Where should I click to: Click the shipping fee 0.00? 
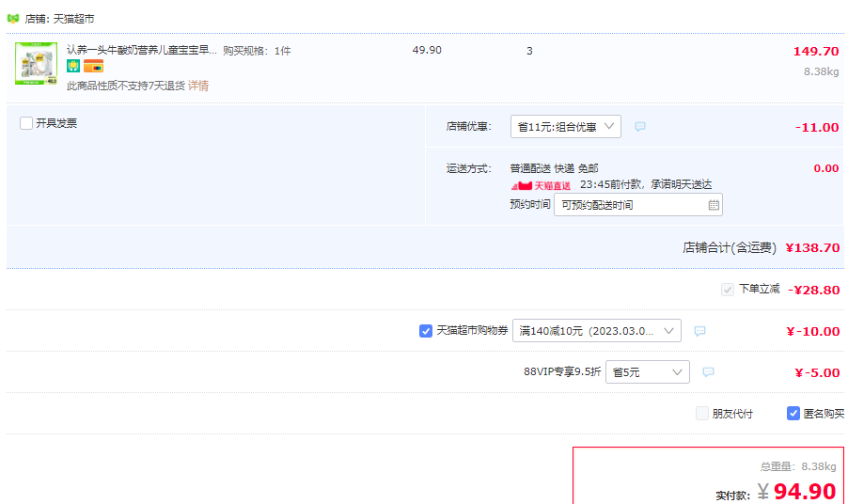tap(826, 168)
